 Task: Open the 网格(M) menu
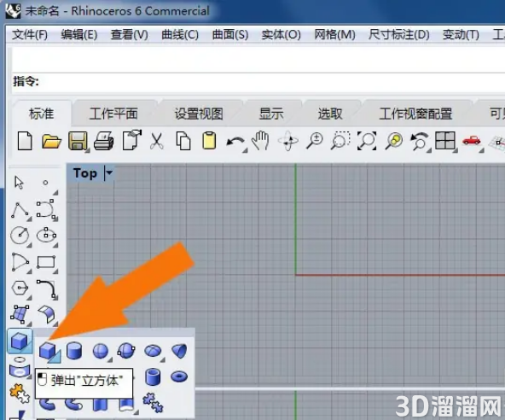(334, 34)
